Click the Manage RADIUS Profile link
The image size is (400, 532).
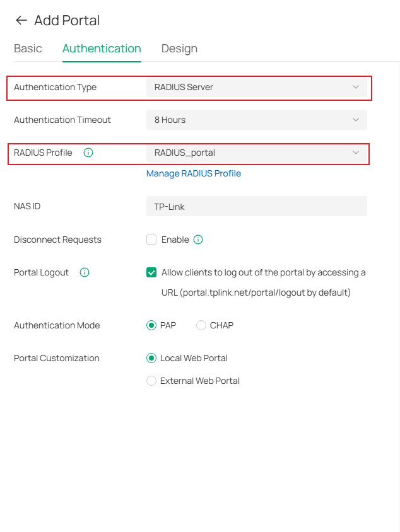coord(194,173)
